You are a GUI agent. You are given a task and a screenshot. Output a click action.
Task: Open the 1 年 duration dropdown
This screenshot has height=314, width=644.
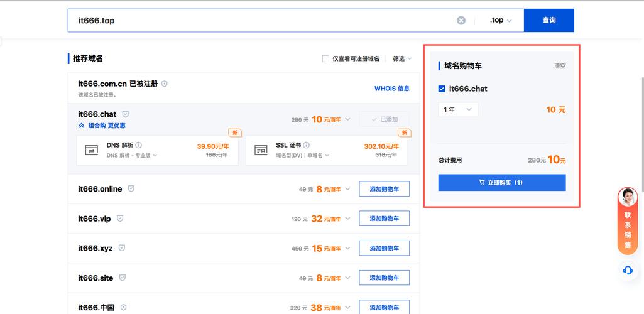point(458,110)
